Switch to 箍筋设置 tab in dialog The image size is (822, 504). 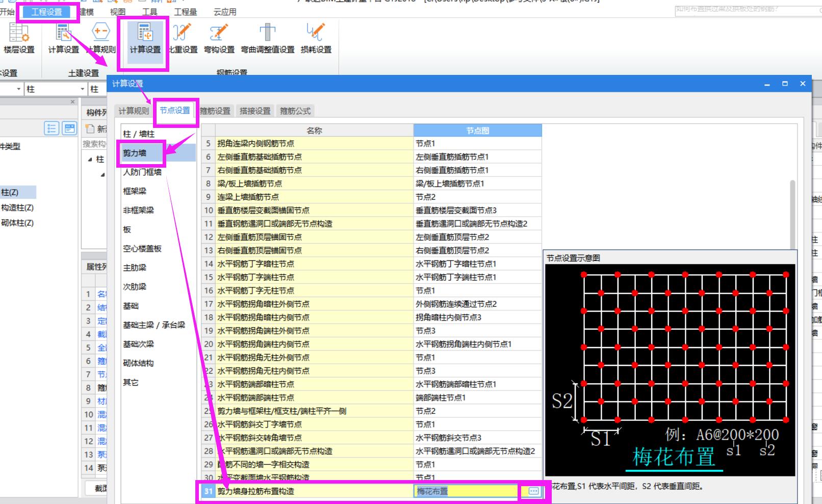[x=215, y=111]
